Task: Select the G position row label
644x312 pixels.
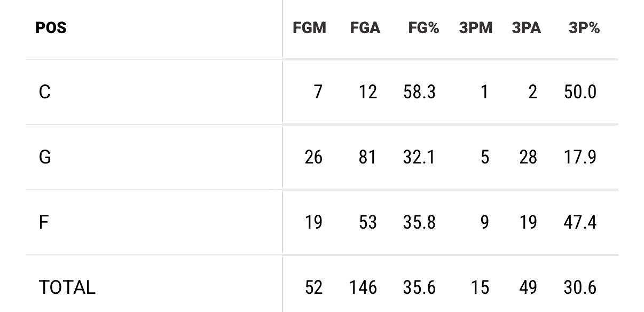Action: pyautogui.click(x=45, y=158)
